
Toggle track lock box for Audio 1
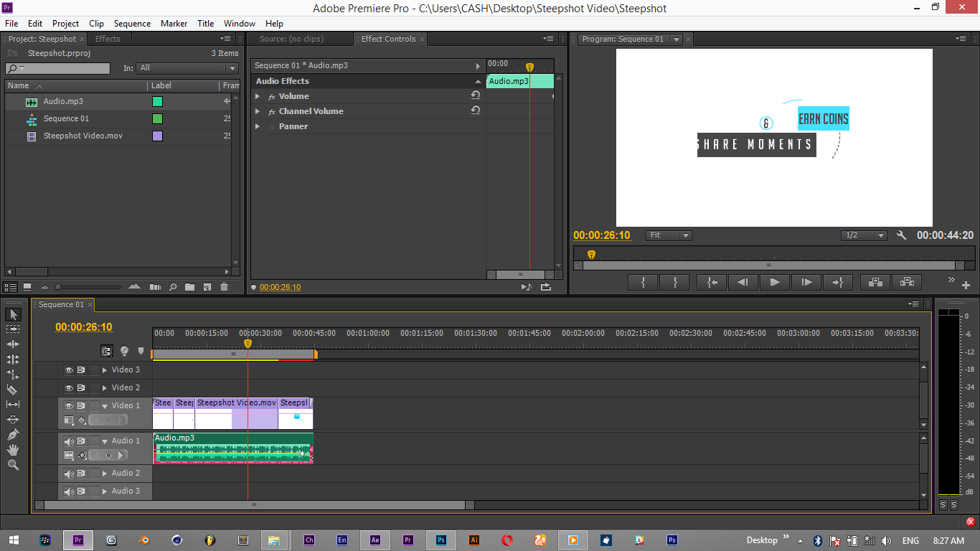tap(94, 441)
